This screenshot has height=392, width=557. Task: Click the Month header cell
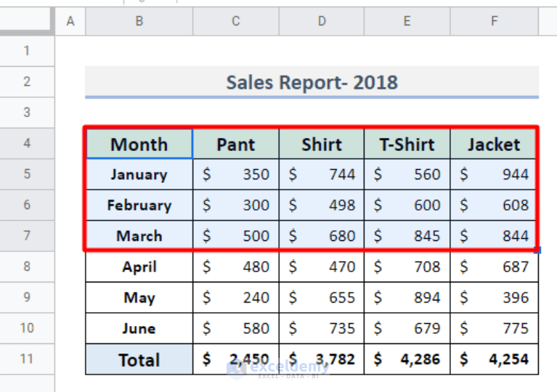coord(139,144)
